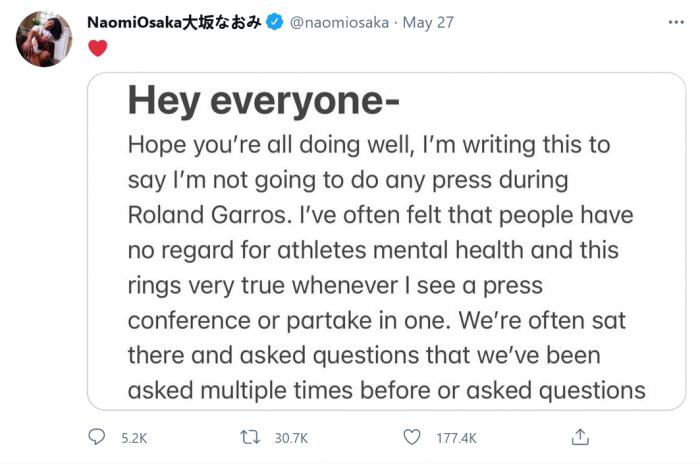Click the 30.7K retweet count
This screenshot has width=700, height=466.
293,438
